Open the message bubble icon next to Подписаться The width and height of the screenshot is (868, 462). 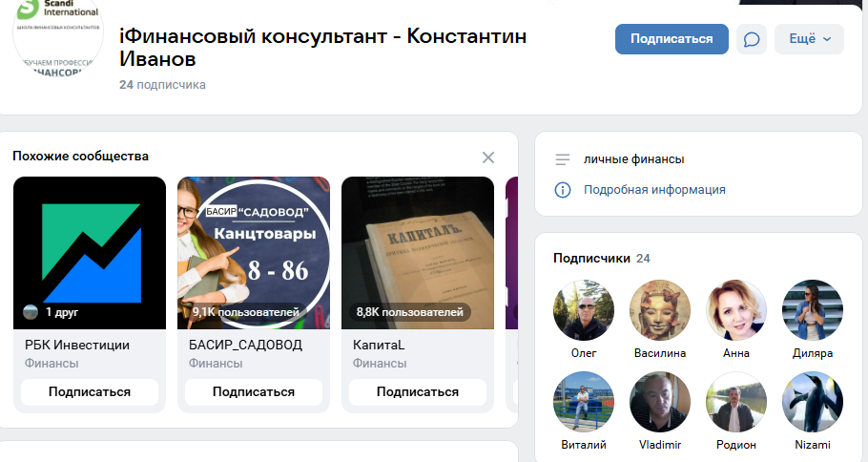click(752, 39)
